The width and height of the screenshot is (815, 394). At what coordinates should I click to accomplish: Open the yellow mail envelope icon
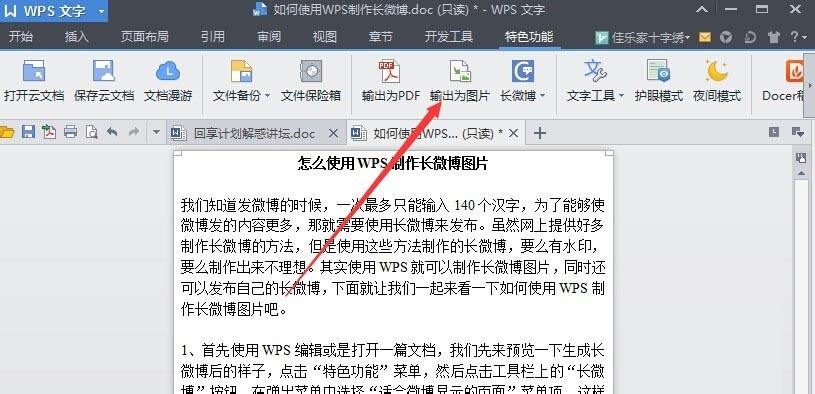pyautogui.click(x=704, y=37)
